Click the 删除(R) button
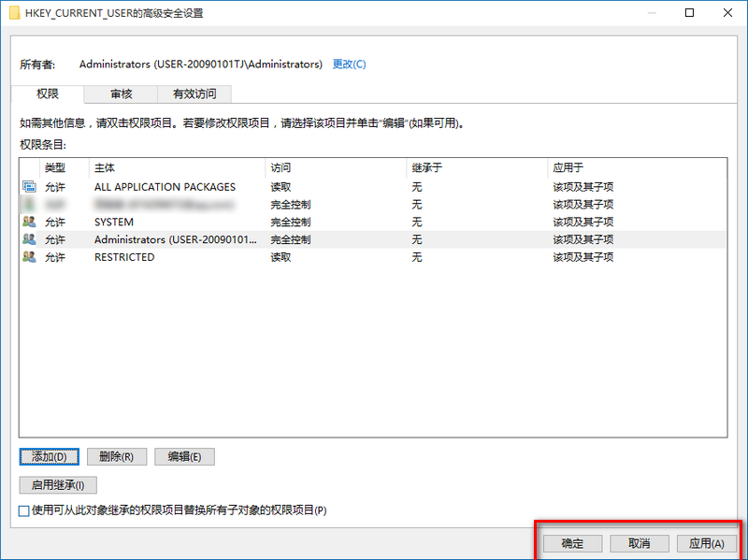Image resolution: width=748 pixels, height=560 pixels. 116,456
